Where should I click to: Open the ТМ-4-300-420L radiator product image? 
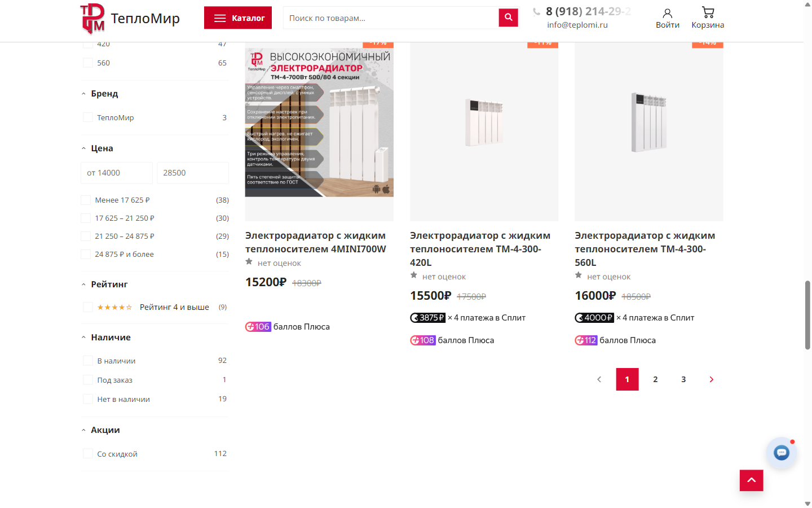coord(484,132)
